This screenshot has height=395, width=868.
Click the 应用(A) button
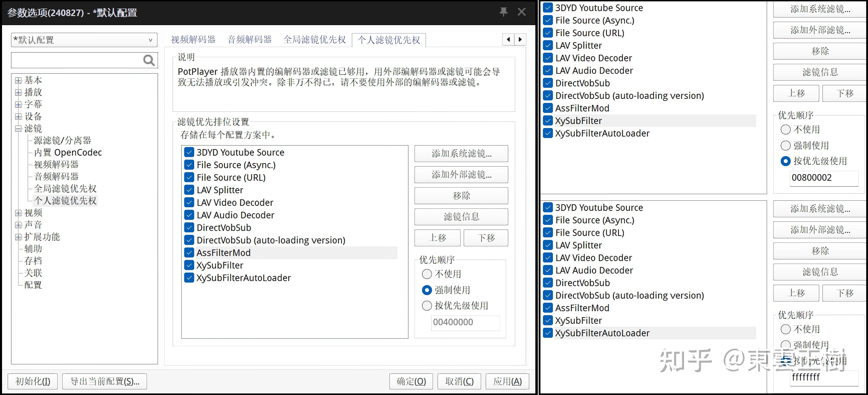point(507,381)
